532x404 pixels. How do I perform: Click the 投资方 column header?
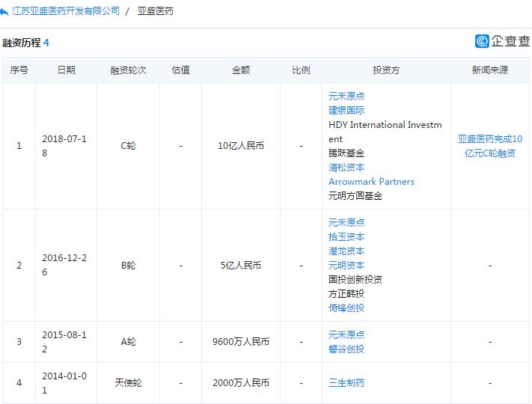click(386, 70)
